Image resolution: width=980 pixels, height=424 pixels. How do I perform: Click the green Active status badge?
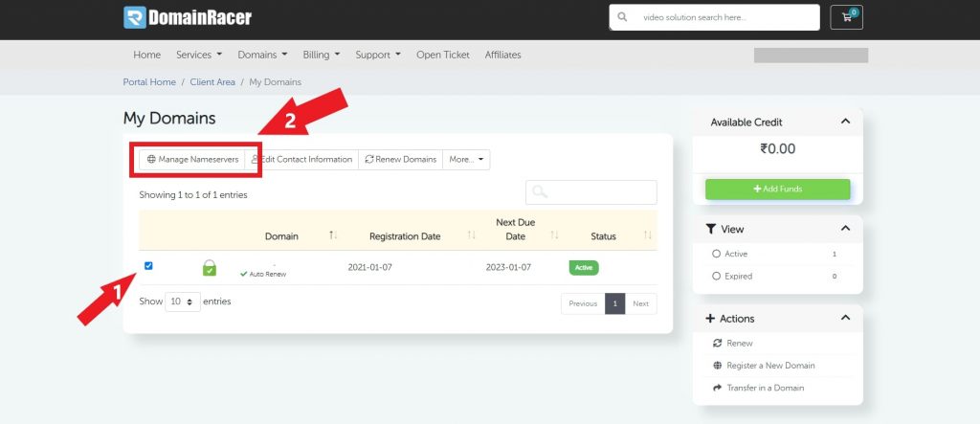click(584, 268)
